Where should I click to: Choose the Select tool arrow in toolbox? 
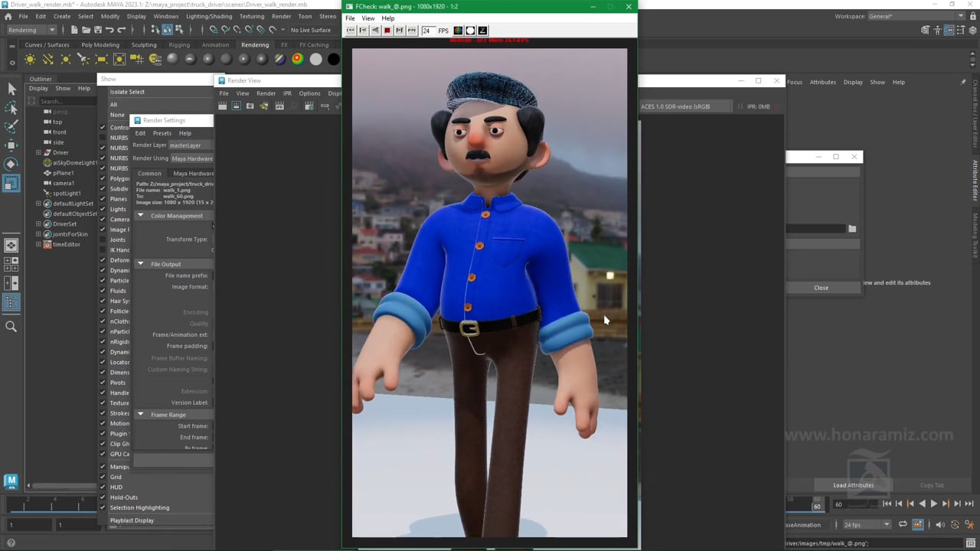tap(11, 90)
